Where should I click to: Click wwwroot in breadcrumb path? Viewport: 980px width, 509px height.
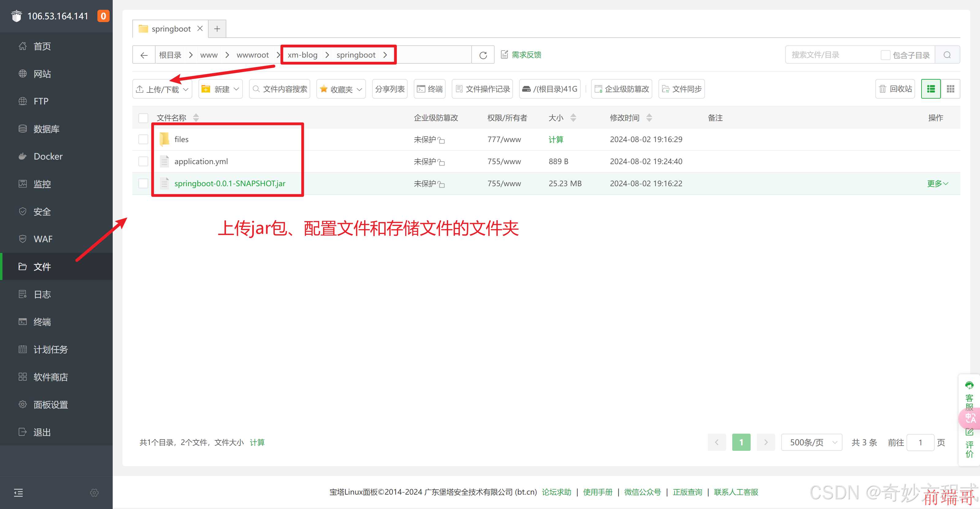tap(253, 55)
